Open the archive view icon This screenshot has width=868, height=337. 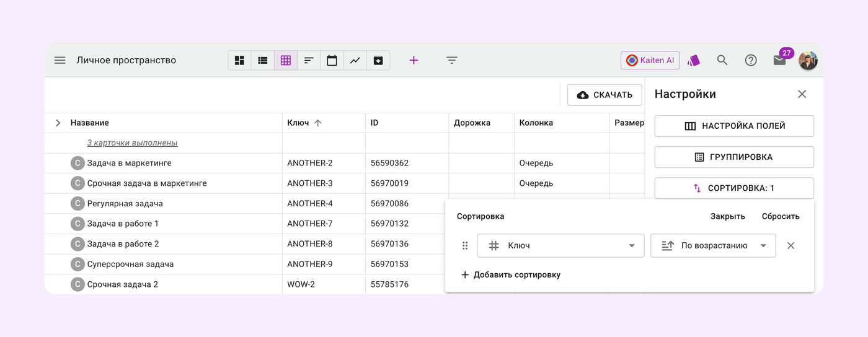pos(378,60)
